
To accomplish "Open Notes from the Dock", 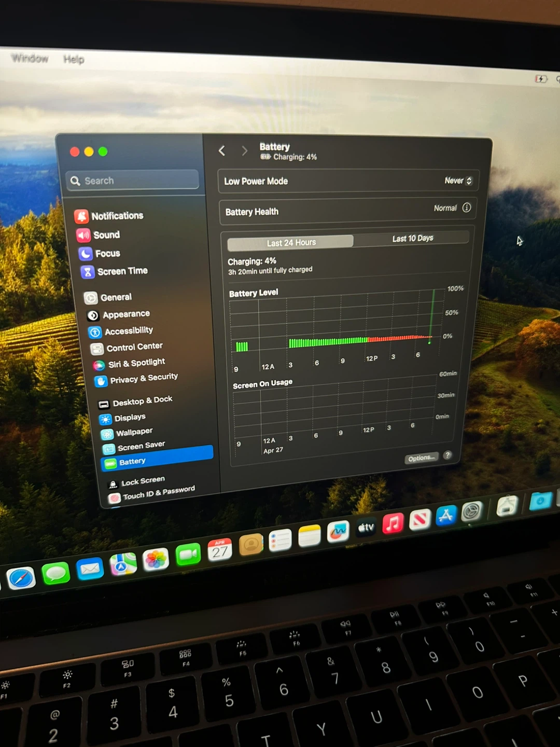I will pos(310,537).
